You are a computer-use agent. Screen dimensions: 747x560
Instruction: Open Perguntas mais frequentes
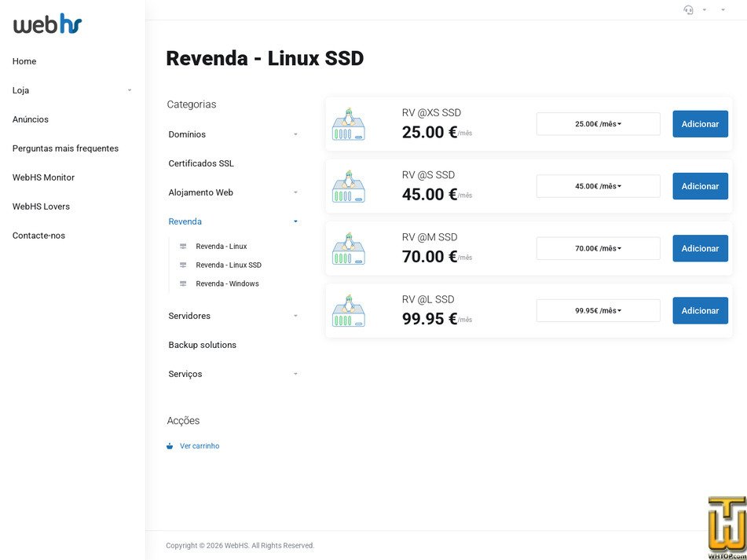pyautogui.click(x=65, y=148)
